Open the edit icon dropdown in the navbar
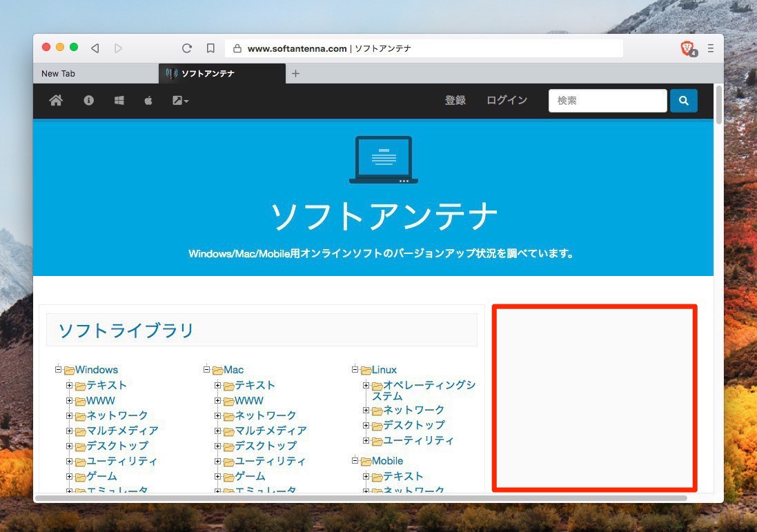757x532 pixels. point(181,101)
